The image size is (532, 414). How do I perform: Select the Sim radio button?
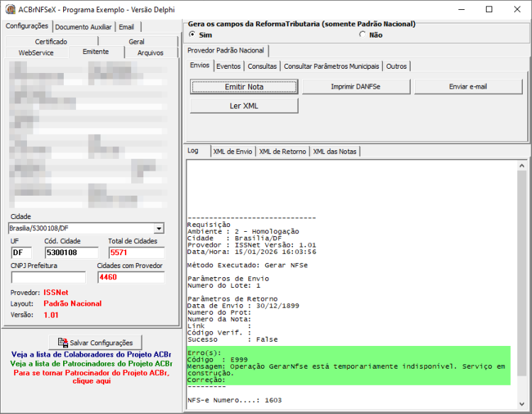(x=192, y=35)
